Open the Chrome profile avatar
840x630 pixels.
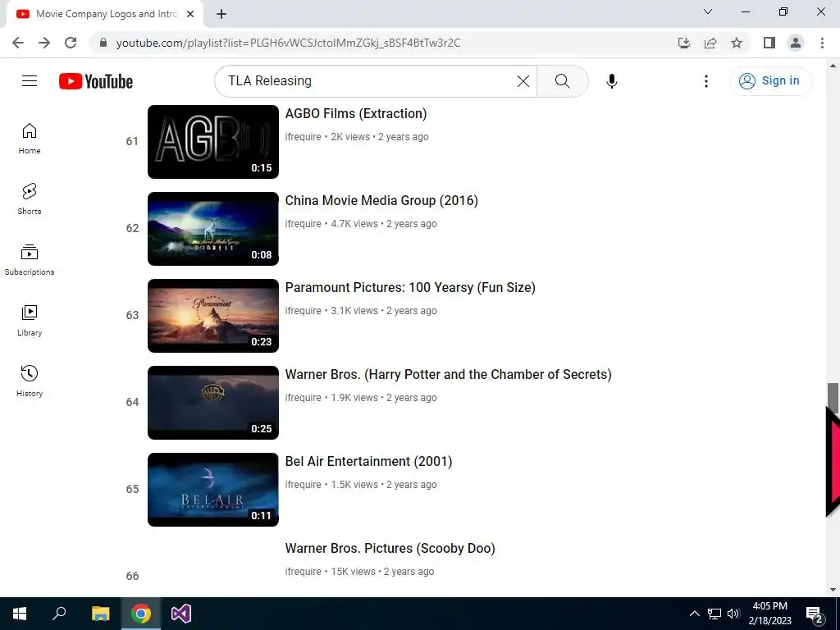click(796, 43)
